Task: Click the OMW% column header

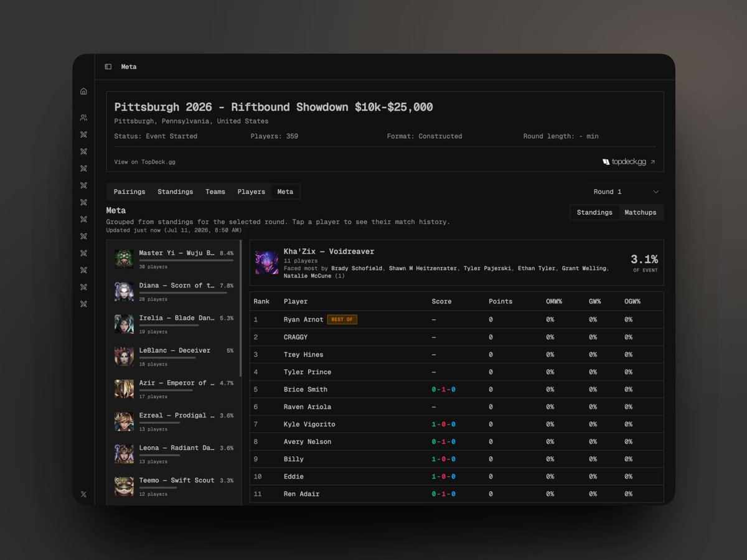Action: click(x=554, y=301)
